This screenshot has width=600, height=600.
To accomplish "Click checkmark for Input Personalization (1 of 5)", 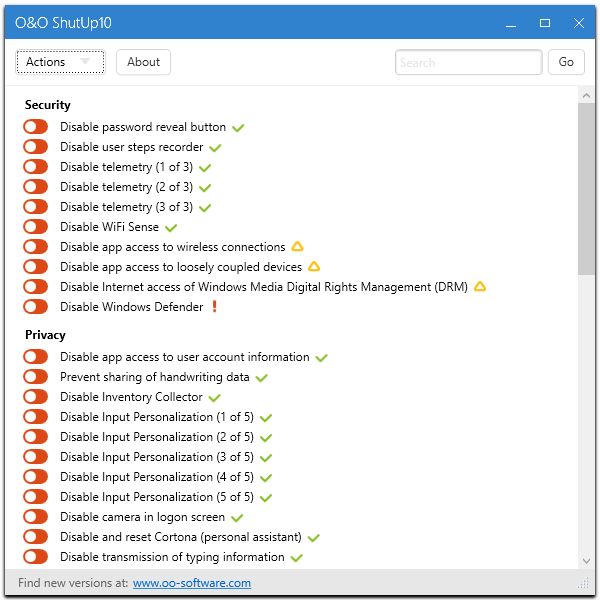I will (266, 418).
